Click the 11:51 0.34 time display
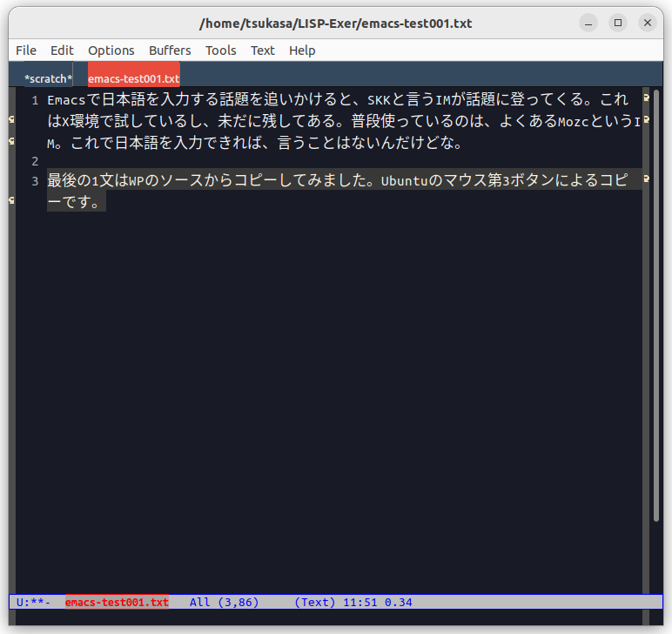Image resolution: width=672 pixels, height=634 pixels. (x=378, y=603)
